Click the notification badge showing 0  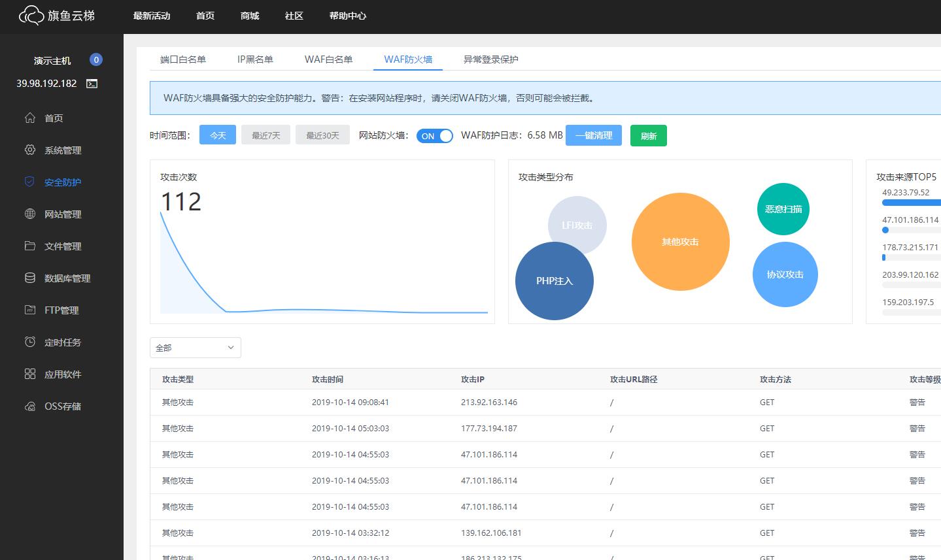[x=96, y=59]
